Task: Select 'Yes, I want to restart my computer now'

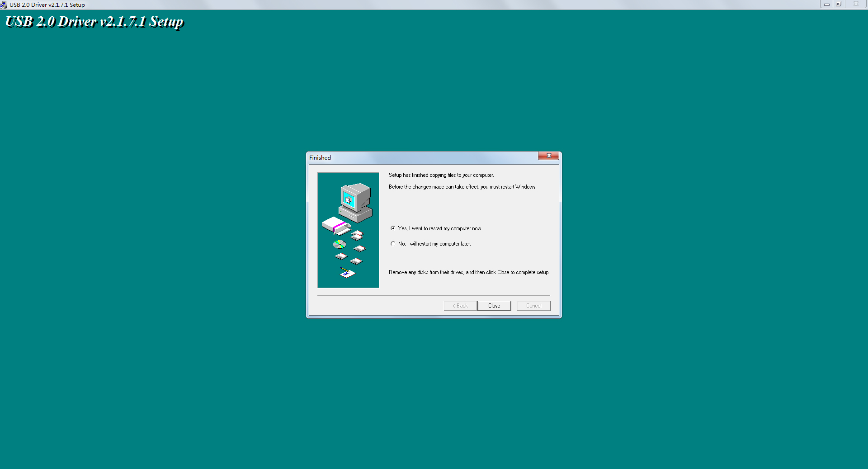Action: click(393, 228)
